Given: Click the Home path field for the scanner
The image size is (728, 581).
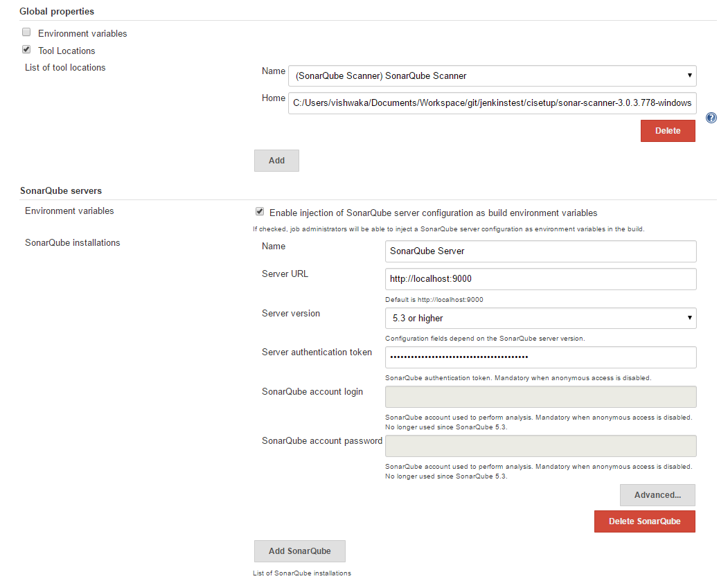Looking at the screenshot, I should pyautogui.click(x=492, y=102).
